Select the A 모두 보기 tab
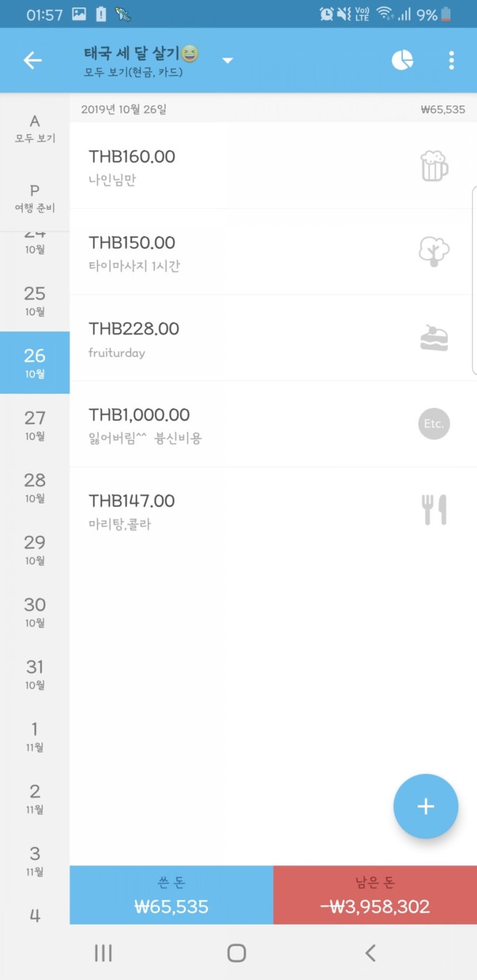 [35, 128]
